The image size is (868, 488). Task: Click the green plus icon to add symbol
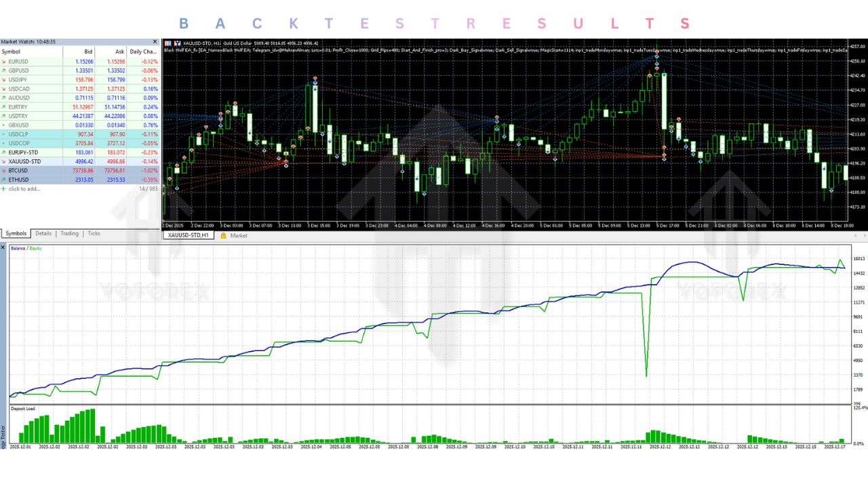click(3, 189)
